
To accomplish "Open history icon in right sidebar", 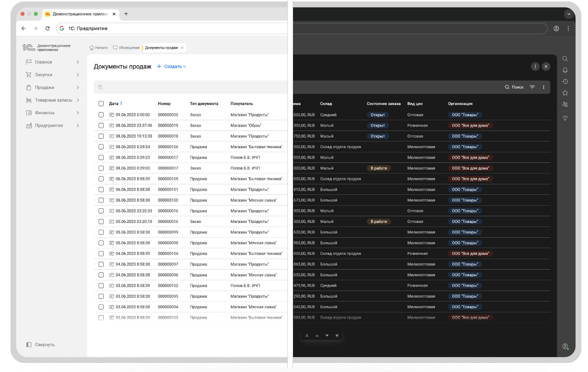I will coord(565,81).
